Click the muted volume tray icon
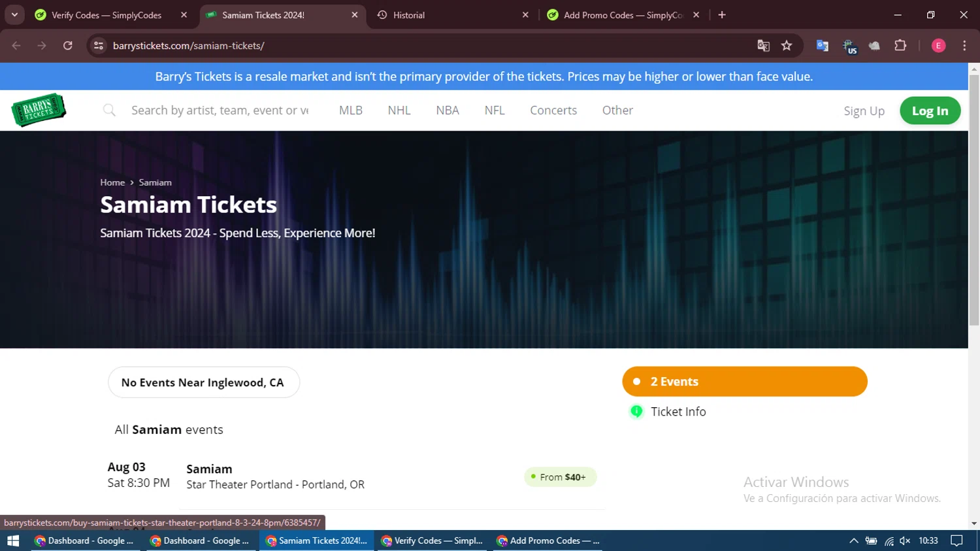The height and width of the screenshot is (551, 980). 905,541
